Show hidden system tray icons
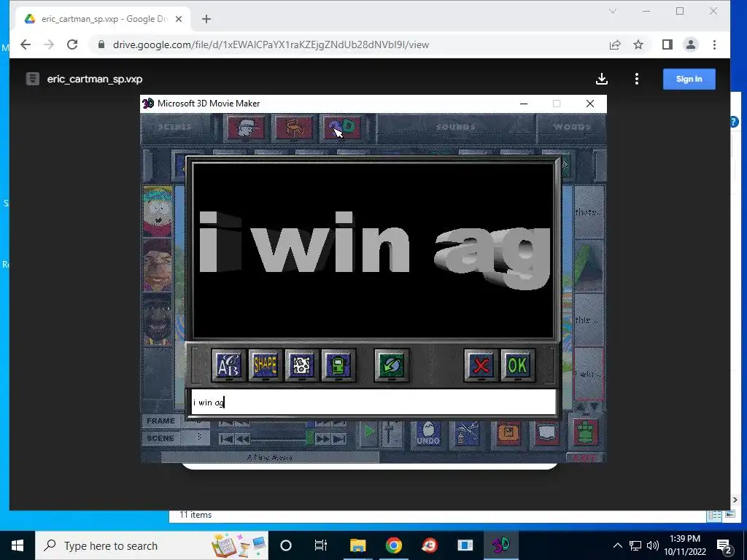This screenshot has width=747, height=560. click(617, 545)
